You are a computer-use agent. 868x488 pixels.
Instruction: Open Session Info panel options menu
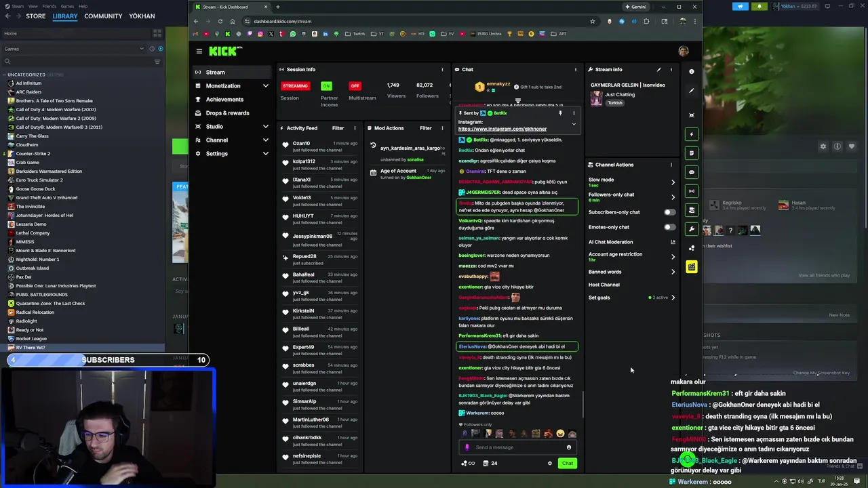pyautogui.click(x=442, y=69)
